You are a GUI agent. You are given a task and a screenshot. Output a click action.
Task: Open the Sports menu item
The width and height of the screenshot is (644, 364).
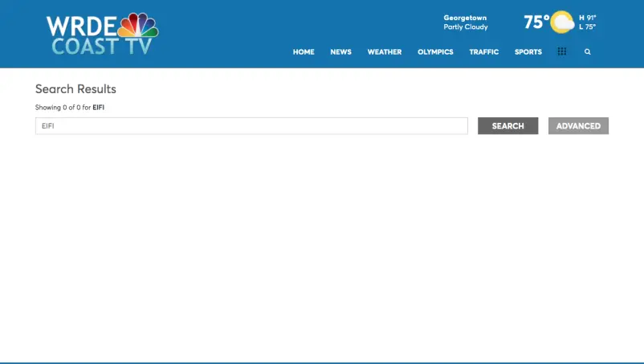[x=528, y=51]
